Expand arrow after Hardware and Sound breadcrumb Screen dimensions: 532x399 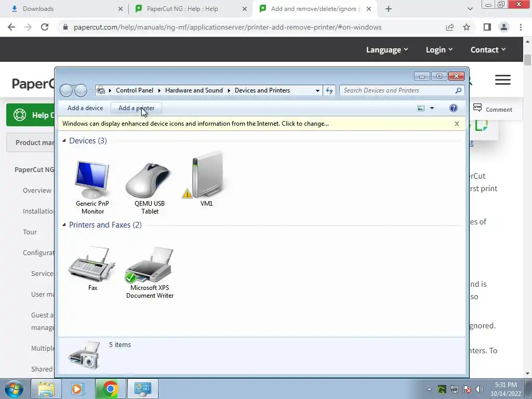pyautogui.click(x=229, y=90)
